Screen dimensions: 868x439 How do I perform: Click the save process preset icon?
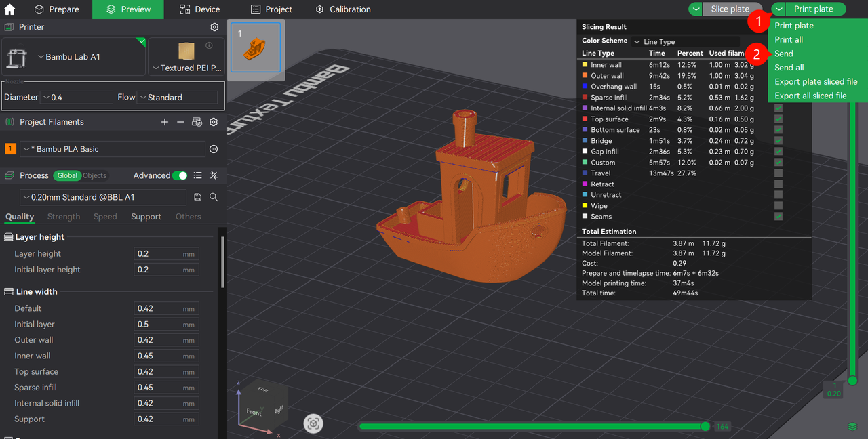[197, 197]
